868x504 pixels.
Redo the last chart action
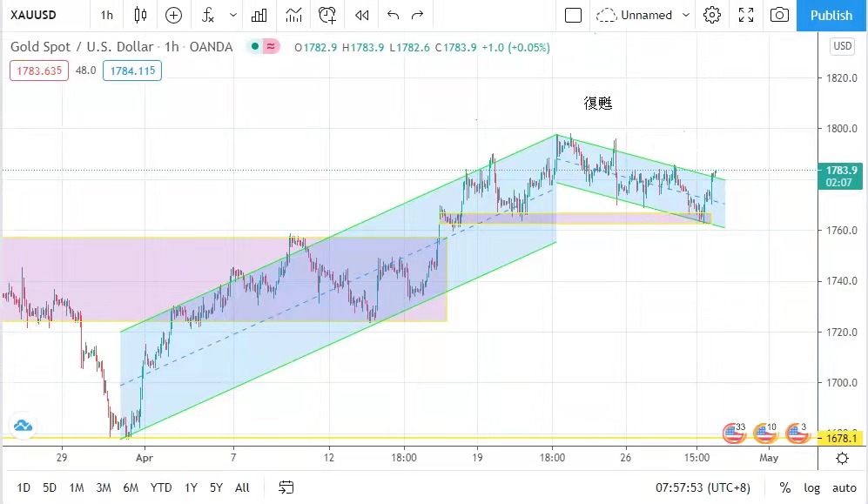[x=418, y=15]
